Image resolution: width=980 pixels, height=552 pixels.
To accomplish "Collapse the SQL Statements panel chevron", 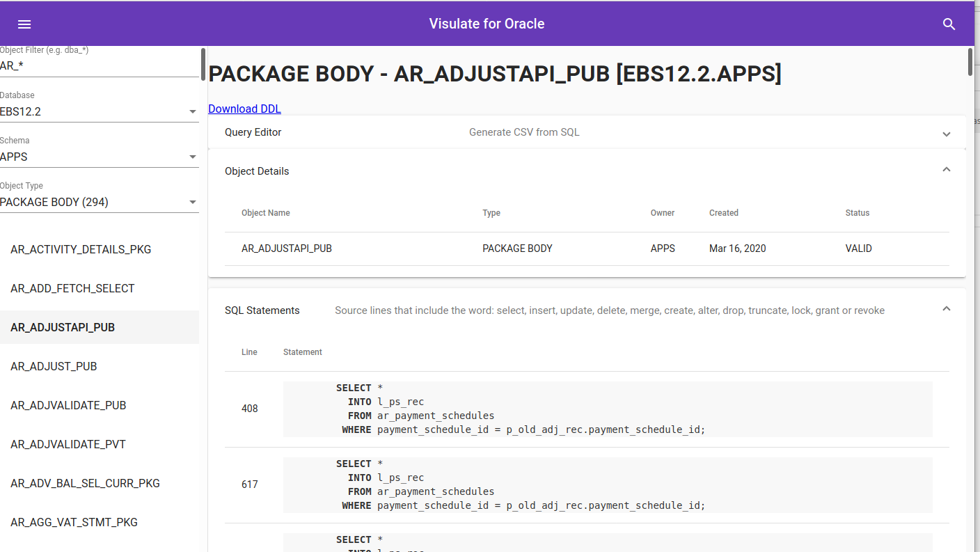I will pos(946,308).
